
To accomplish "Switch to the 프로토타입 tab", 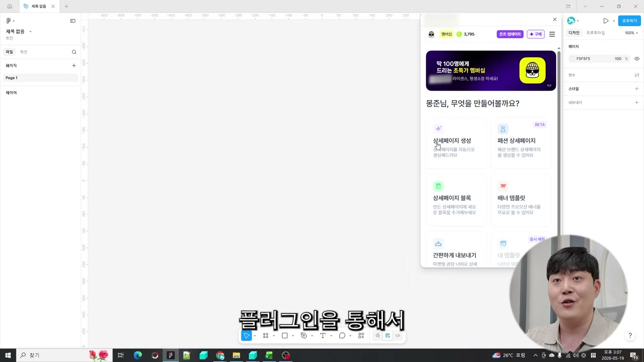I will tap(596, 33).
